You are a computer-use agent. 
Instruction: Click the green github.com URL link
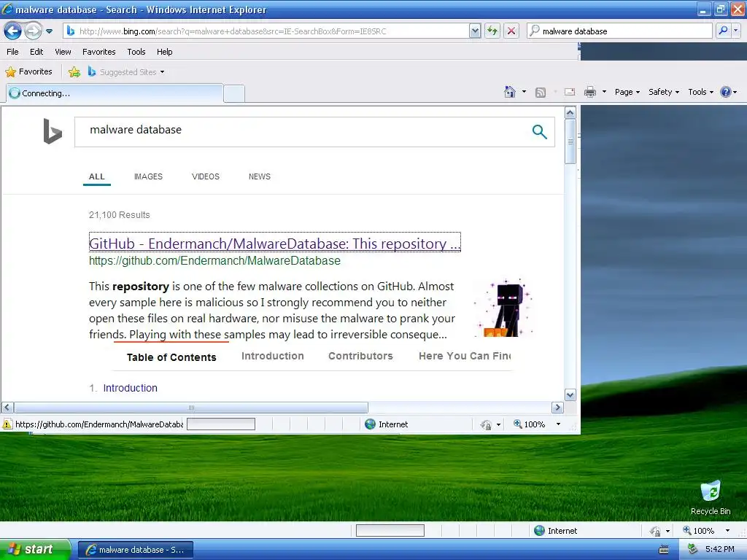215,261
